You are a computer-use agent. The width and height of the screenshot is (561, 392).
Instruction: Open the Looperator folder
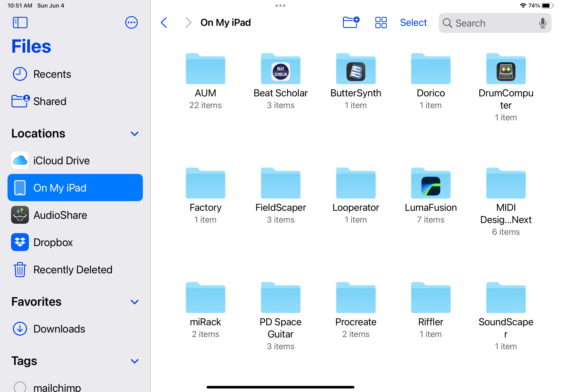(356, 183)
